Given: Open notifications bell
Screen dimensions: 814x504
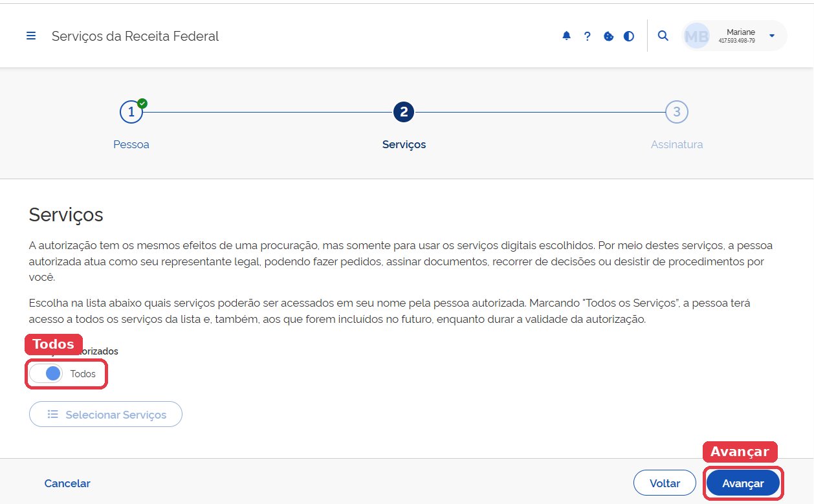Looking at the screenshot, I should click(567, 36).
